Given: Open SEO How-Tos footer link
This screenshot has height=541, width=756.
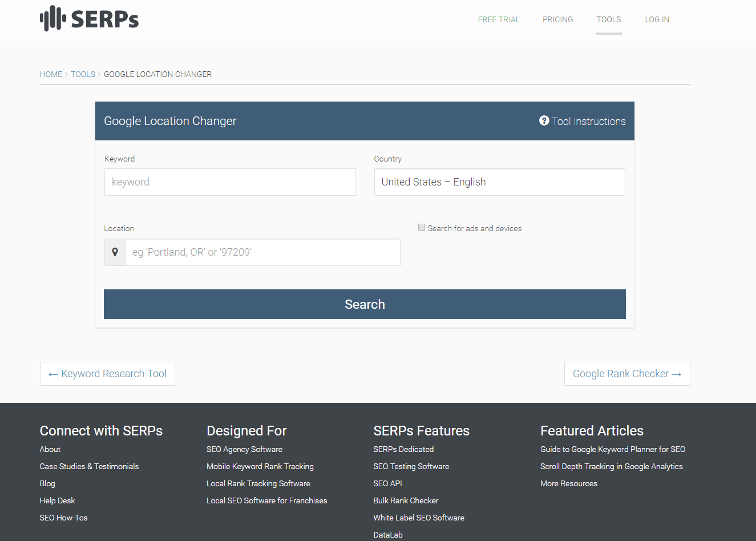Looking at the screenshot, I should [x=63, y=518].
